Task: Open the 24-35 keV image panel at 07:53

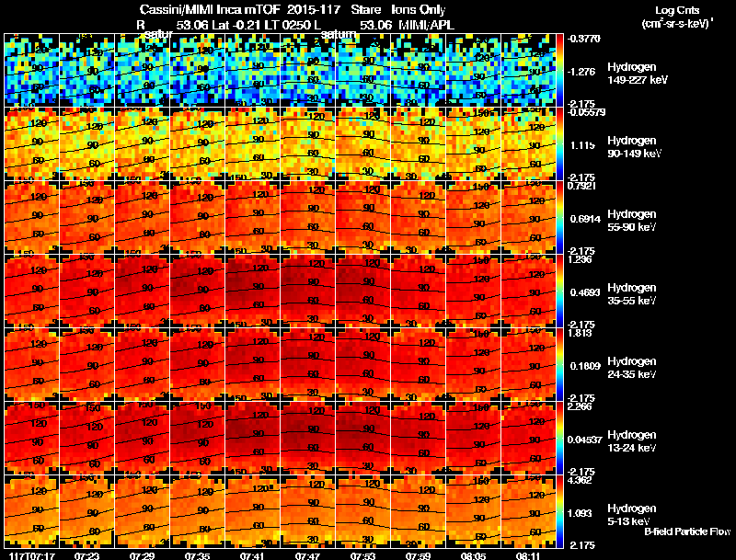Action: 362,364
